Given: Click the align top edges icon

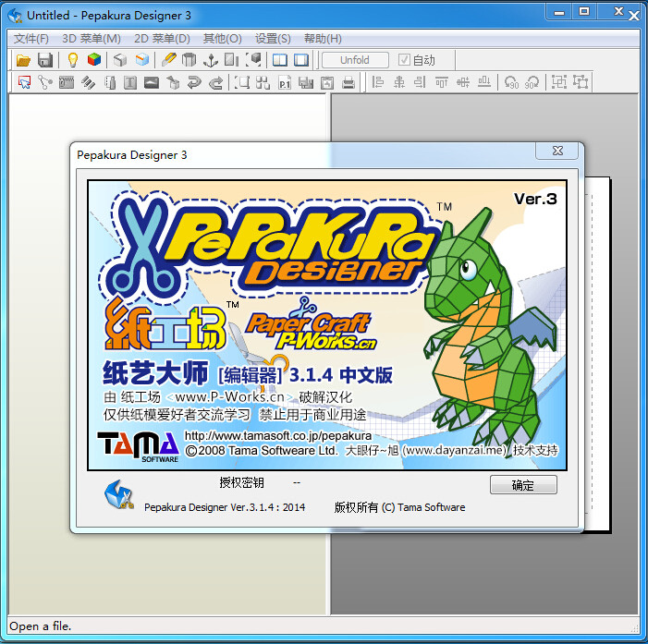Looking at the screenshot, I should click(441, 82).
